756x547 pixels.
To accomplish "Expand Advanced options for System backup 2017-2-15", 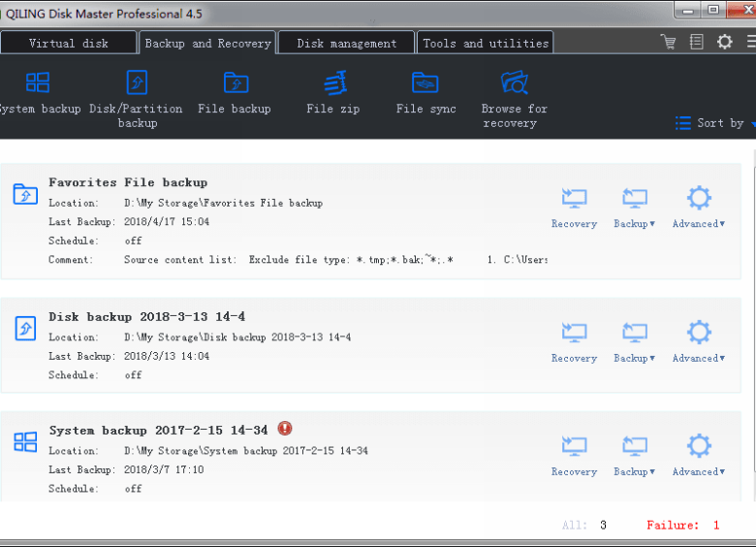I will [699, 455].
